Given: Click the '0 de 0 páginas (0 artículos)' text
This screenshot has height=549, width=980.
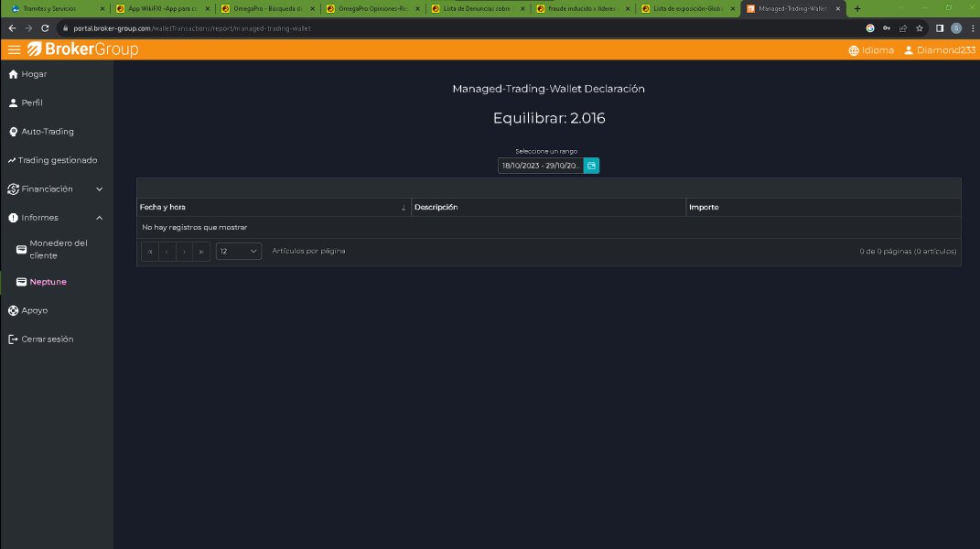Looking at the screenshot, I should [x=908, y=252].
